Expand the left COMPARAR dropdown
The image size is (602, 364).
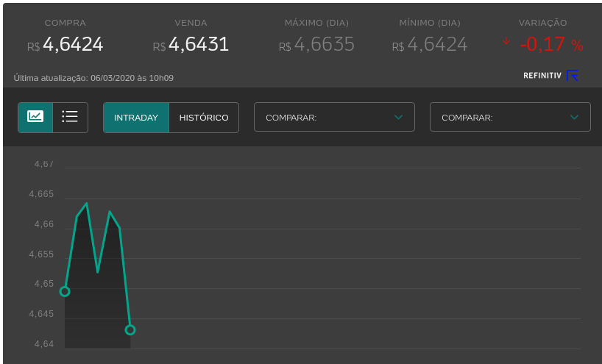[334, 117]
